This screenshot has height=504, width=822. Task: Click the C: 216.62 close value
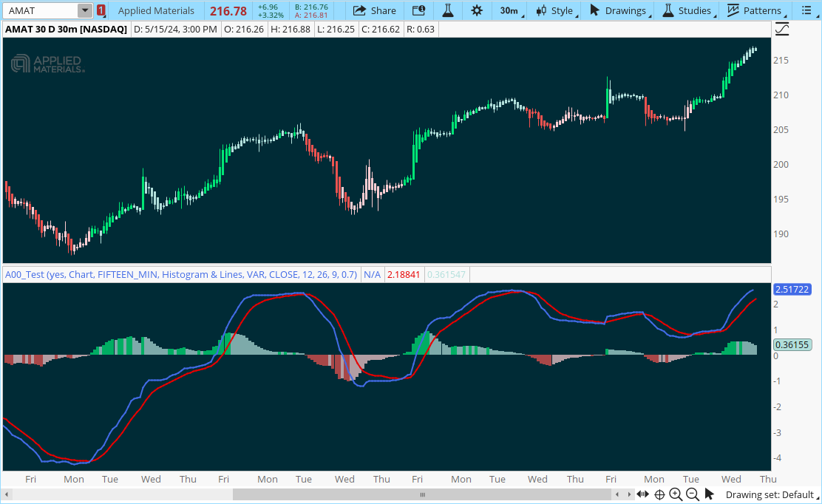(381, 30)
